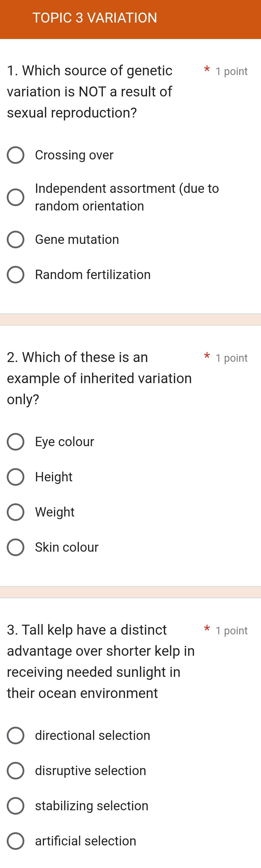Screen dimensions: 261x868
Task: Select Independent assortment for question 1
Action: click(x=16, y=197)
